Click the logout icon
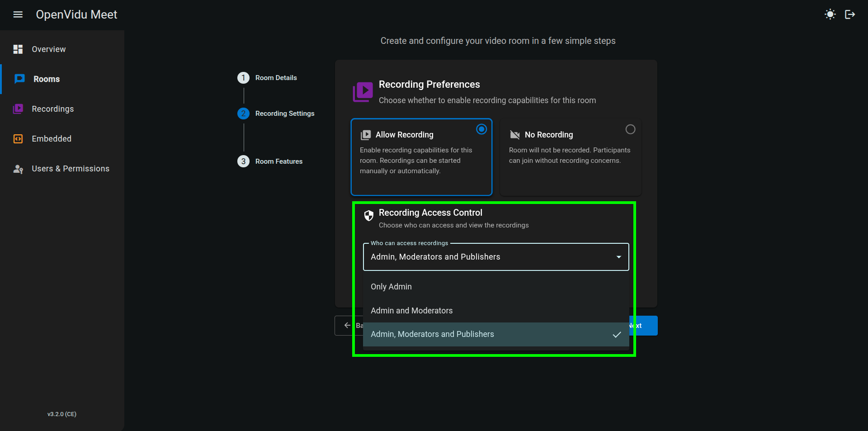This screenshot has width=868, height=431. click(850, 14)
